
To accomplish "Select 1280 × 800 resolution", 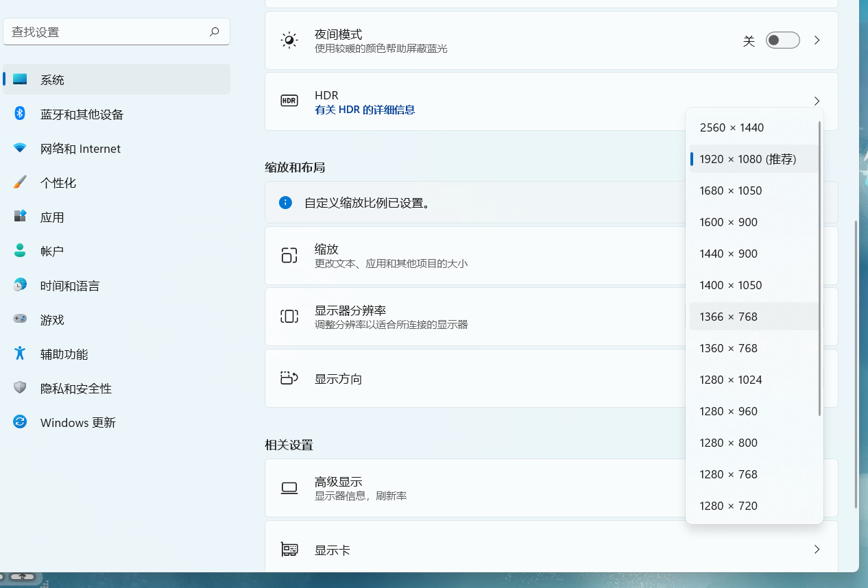I will (x=754, y=443).
